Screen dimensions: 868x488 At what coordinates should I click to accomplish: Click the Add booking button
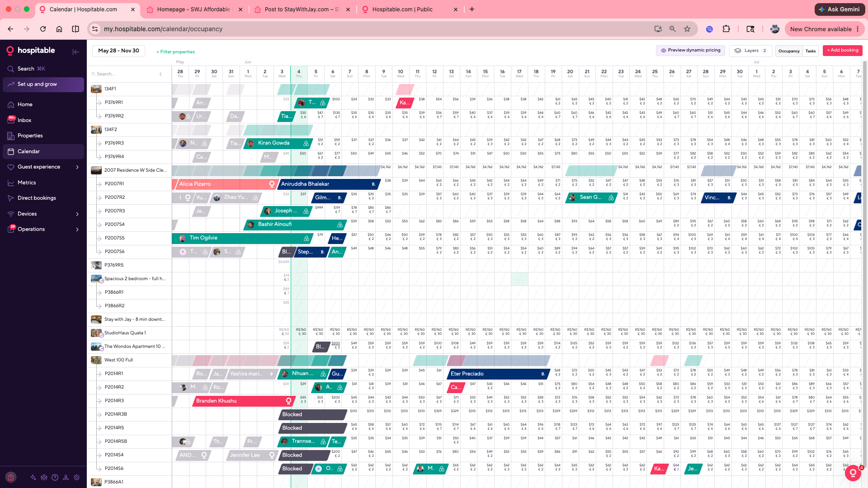pos(843,50)
